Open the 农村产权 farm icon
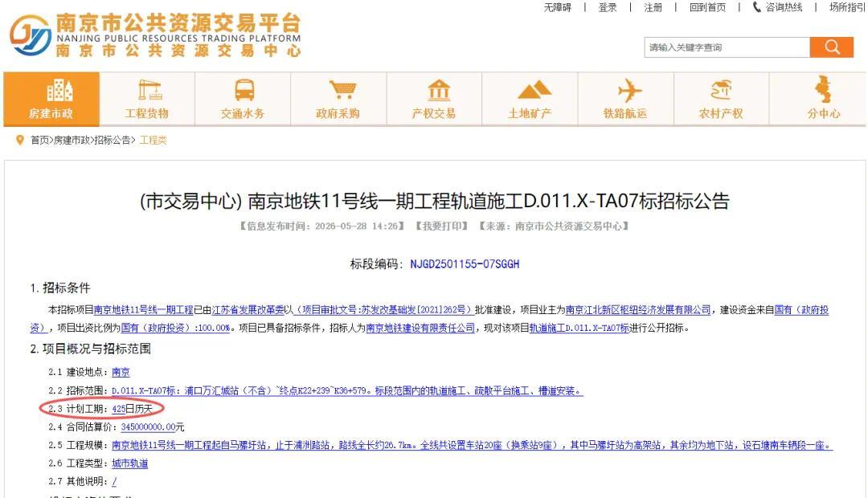Screen dimensions: 868x498 click(x=721, y=90)
